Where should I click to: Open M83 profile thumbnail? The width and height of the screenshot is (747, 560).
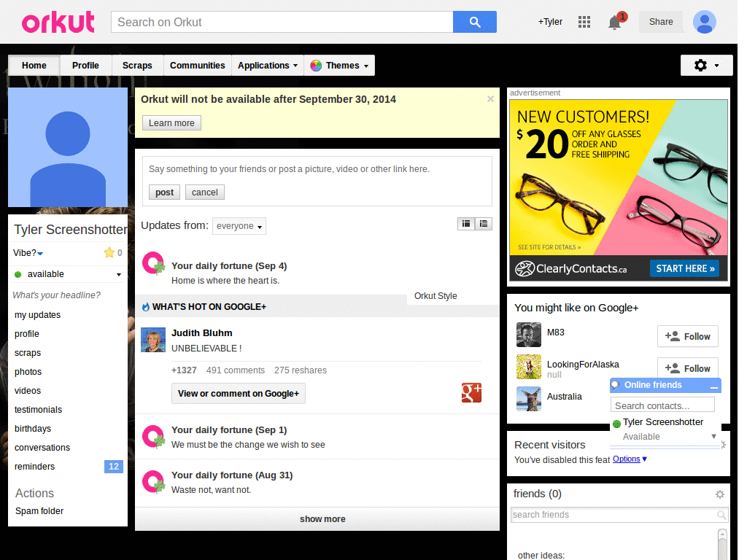(x=529, y=335)
